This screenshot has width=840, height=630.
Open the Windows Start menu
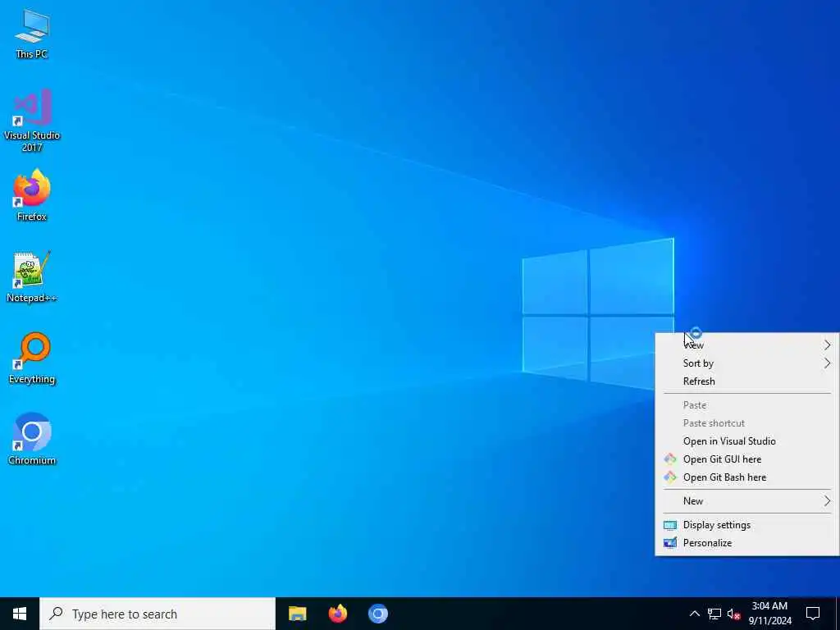click(x=20, y=614)
